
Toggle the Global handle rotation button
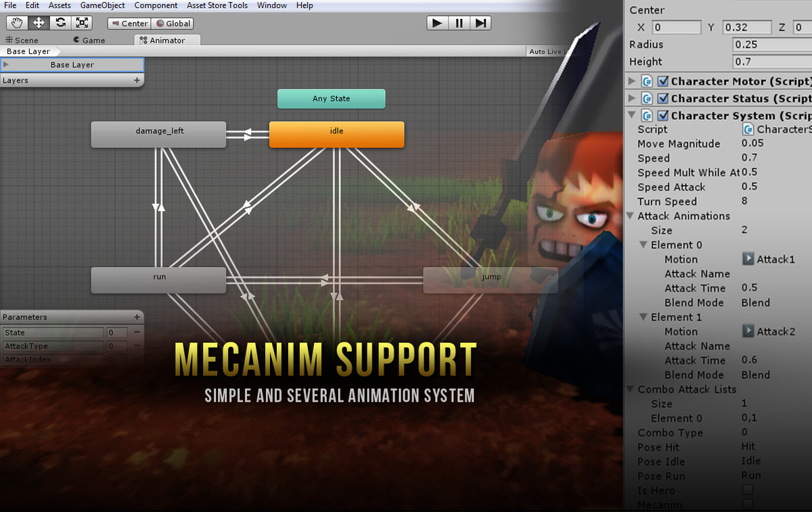coord(173,23)
